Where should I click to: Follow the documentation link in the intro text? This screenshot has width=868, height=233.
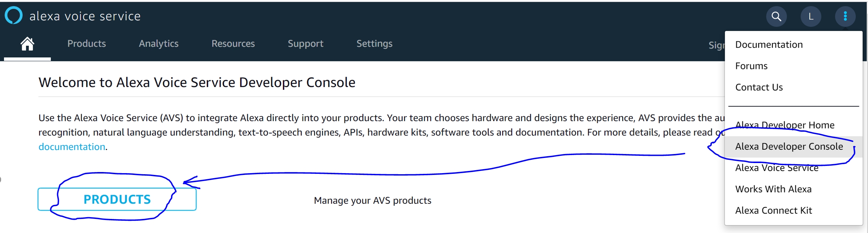coord(72,147)
